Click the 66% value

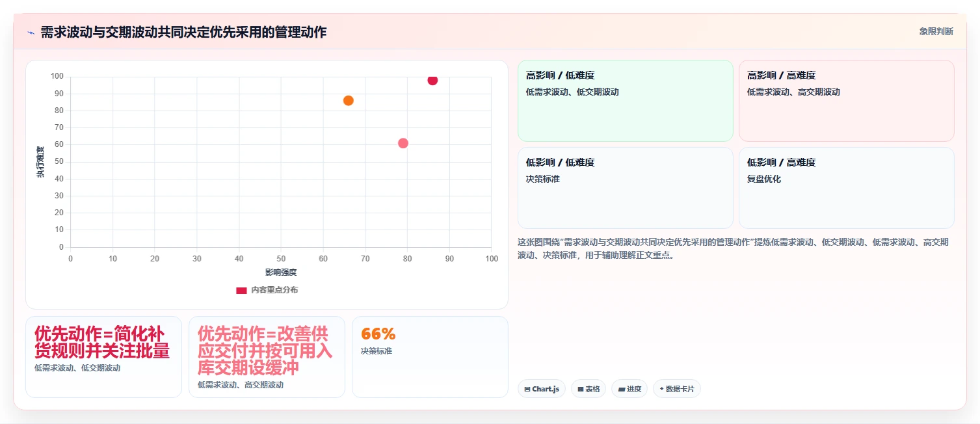click(x=378, y=334)
